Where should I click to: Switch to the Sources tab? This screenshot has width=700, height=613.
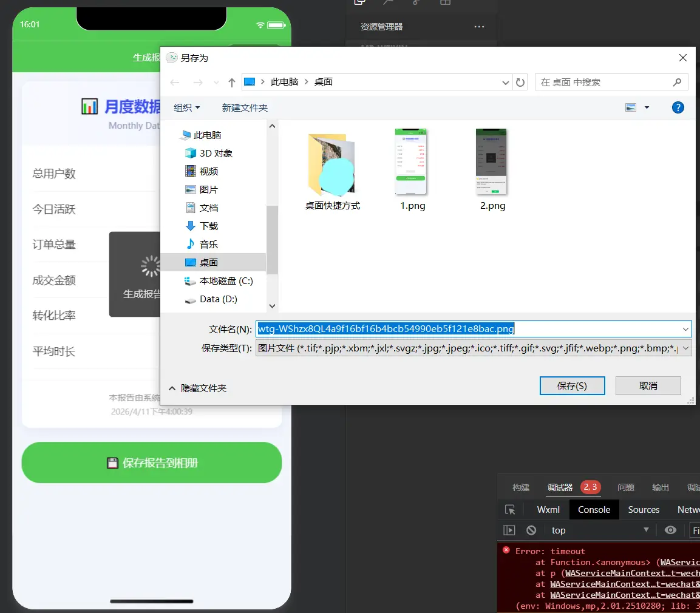[644, 510]
